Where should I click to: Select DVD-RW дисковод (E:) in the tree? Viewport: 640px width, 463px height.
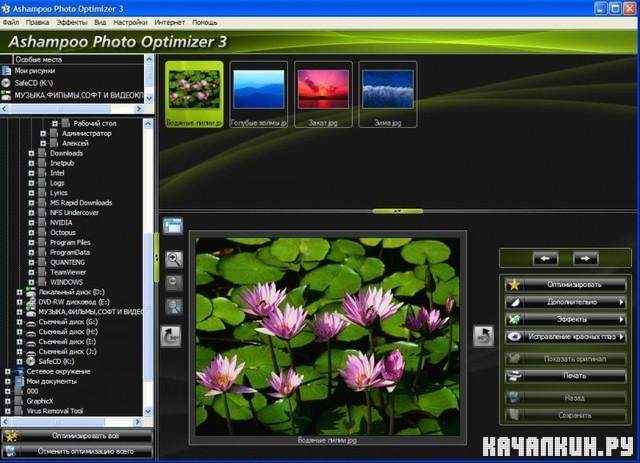tap(74, 302)
